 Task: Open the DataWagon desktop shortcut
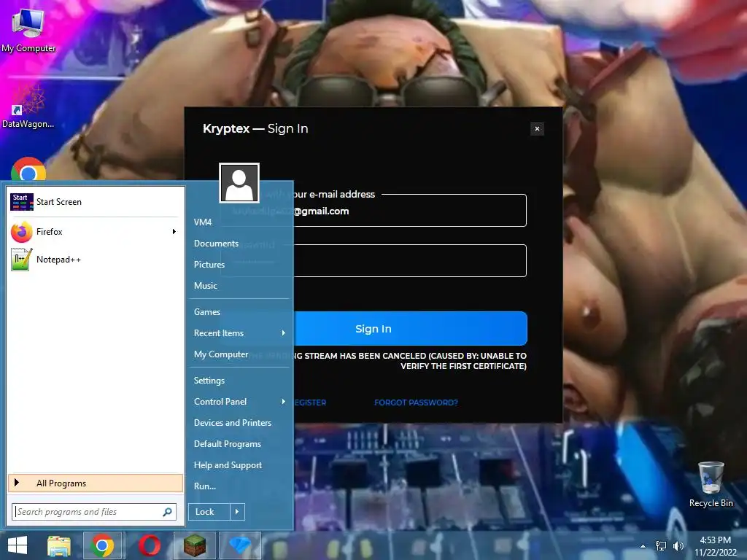click(x=28, y=107)
